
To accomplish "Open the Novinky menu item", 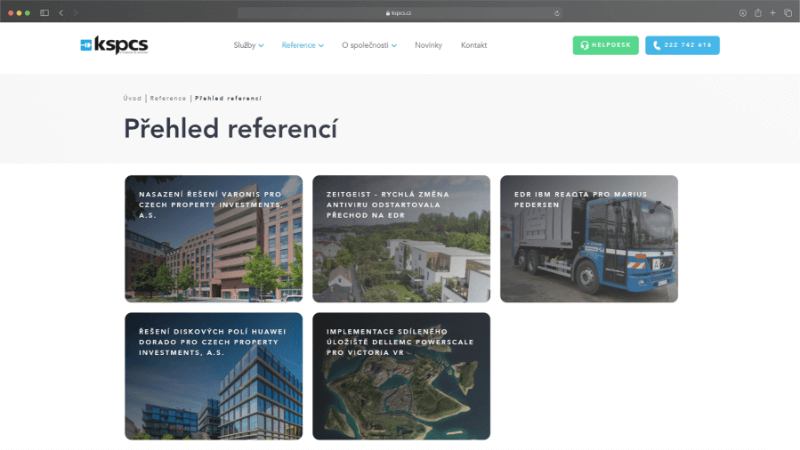I will click(x=428, y=45).
